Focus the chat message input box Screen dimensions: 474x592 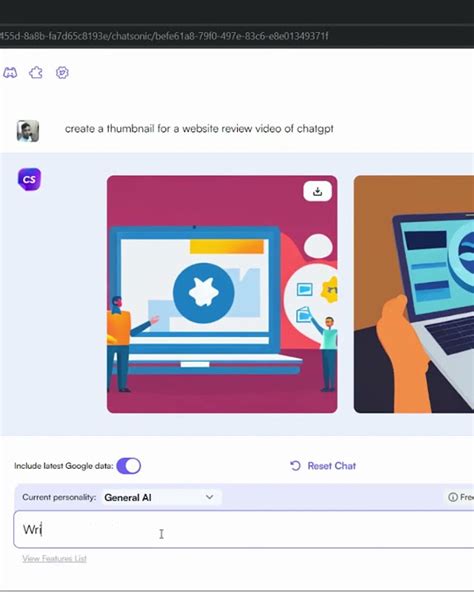pos(244,529)
